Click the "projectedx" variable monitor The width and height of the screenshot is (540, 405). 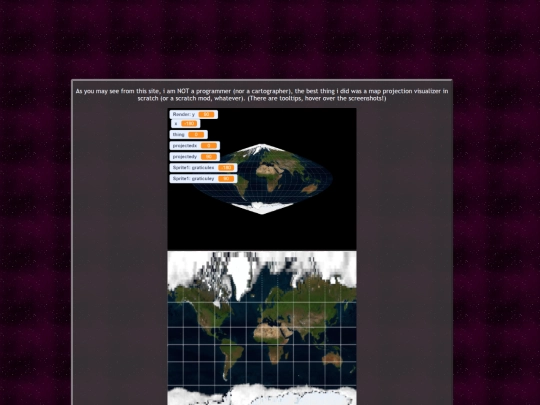pos(195,146)
